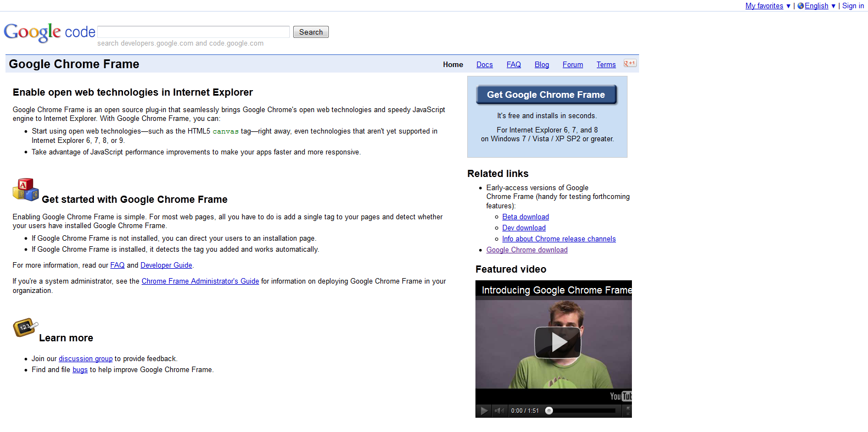The width and height of the screenshot is (868, 432).
Task: Click the Introducing Google Chrome Frame video title
Action: pyautogui.click(x=557, y=290)
